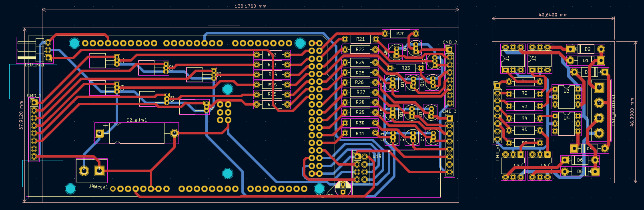644x210 pixels.
Task: Click the C2_alim1 capacitor label
Action: pyautogui.click(x=136, y=120)
